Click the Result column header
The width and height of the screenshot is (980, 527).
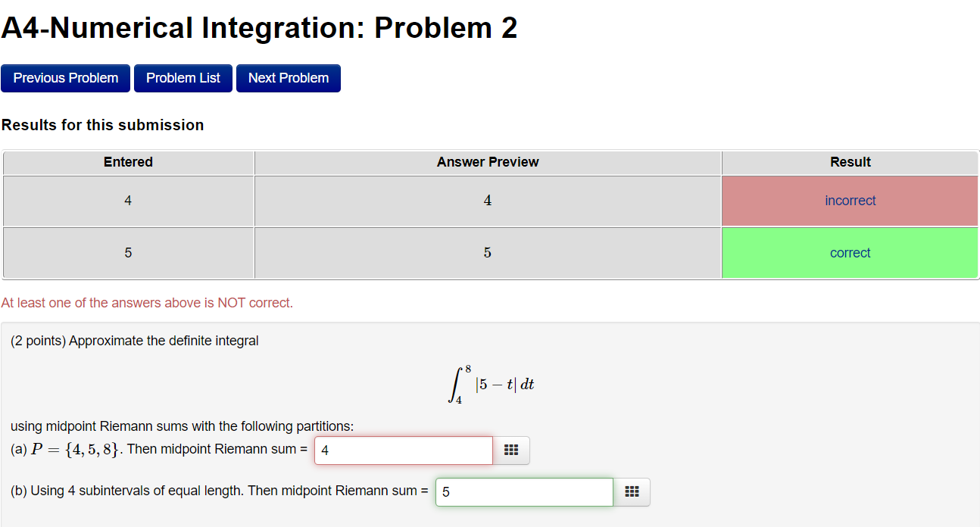click(850, 162)
